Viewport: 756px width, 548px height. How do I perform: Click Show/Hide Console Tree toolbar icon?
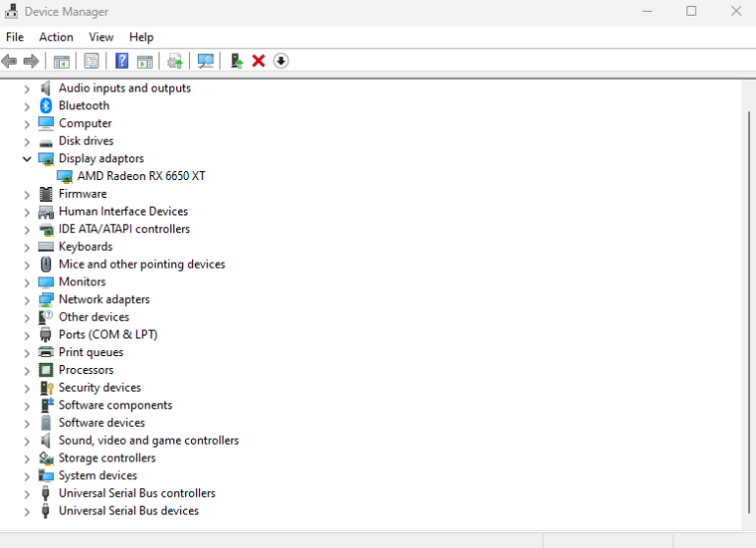click(x=61, y=61)
